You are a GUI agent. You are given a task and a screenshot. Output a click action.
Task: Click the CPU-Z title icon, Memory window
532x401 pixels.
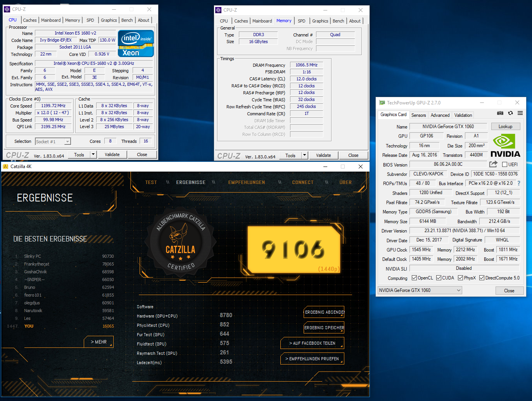(218, 10)
